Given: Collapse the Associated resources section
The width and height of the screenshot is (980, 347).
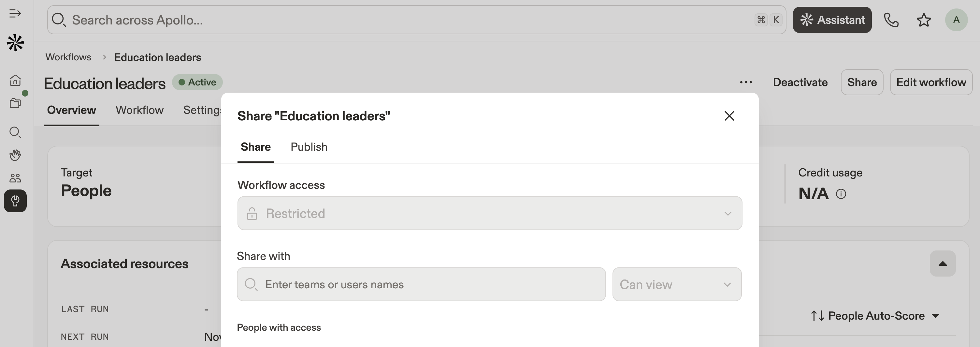Looking at the screenshot, I should [942, 264].
